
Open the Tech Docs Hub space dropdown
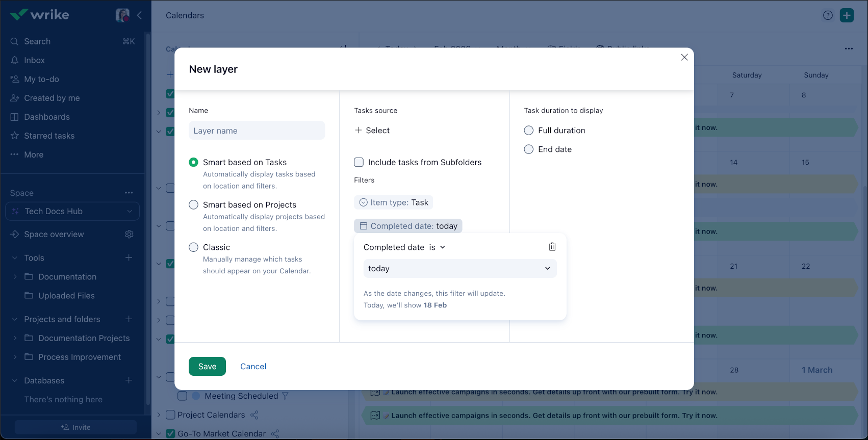tap(72, 211)
